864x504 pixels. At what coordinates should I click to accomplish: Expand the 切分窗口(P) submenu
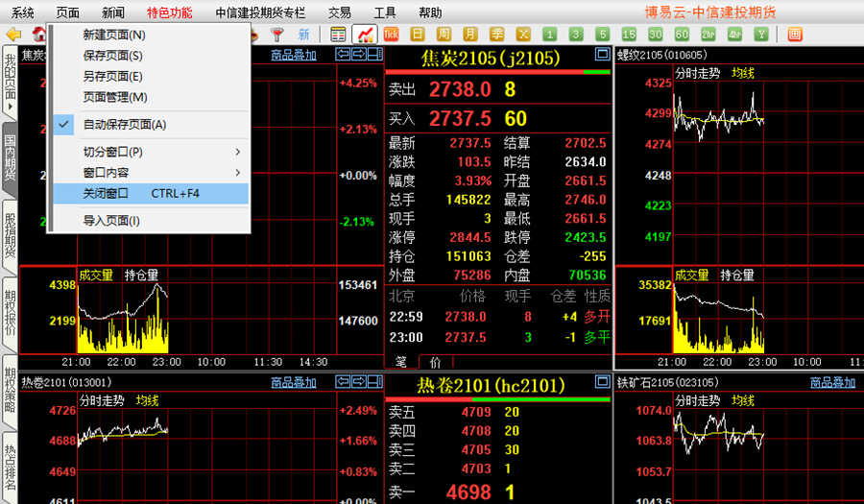[x=238, y=152]
